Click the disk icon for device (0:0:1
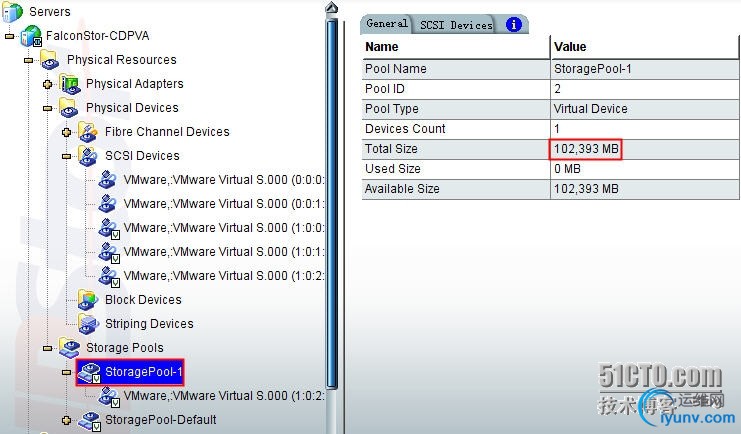Screen dimensions: 741x434 coord(108,204)
